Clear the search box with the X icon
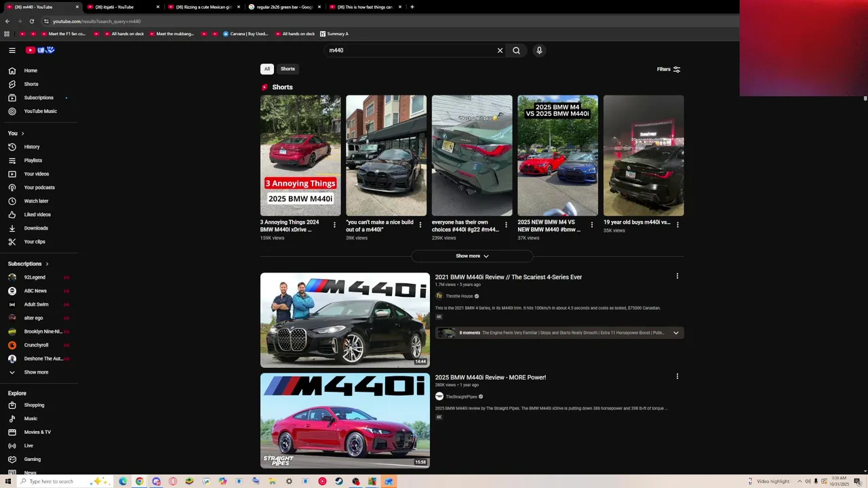Viewport: 868px width, 488px height. pos(500,50)
